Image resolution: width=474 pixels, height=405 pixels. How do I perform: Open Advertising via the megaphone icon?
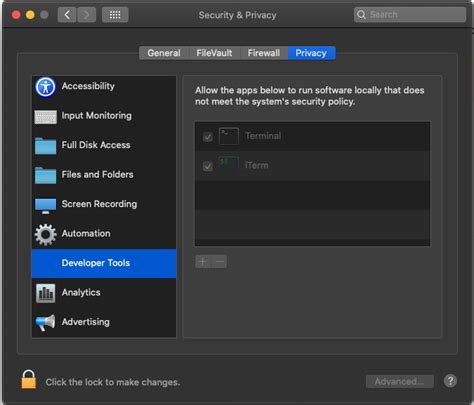pos(46,322)
